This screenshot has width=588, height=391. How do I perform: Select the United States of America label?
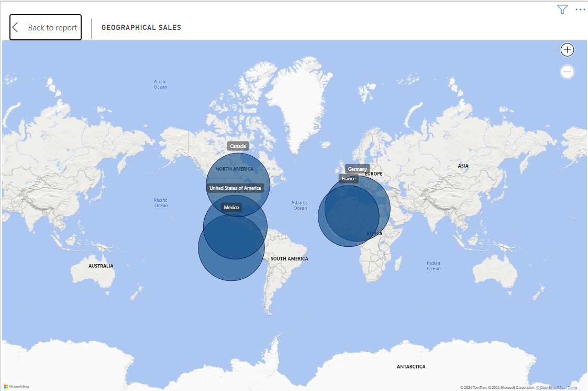coord(235,188)
